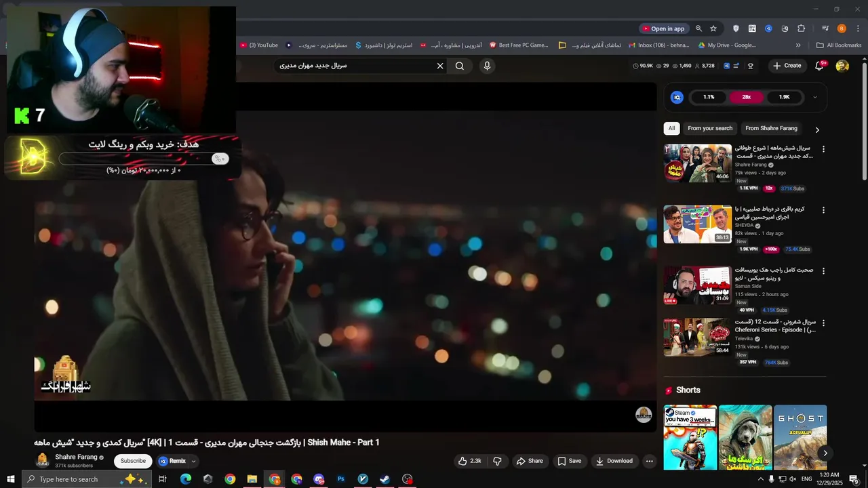Open more actions ellipsis under video
This screenshot has width=868, height=488.
coord(650,461)
